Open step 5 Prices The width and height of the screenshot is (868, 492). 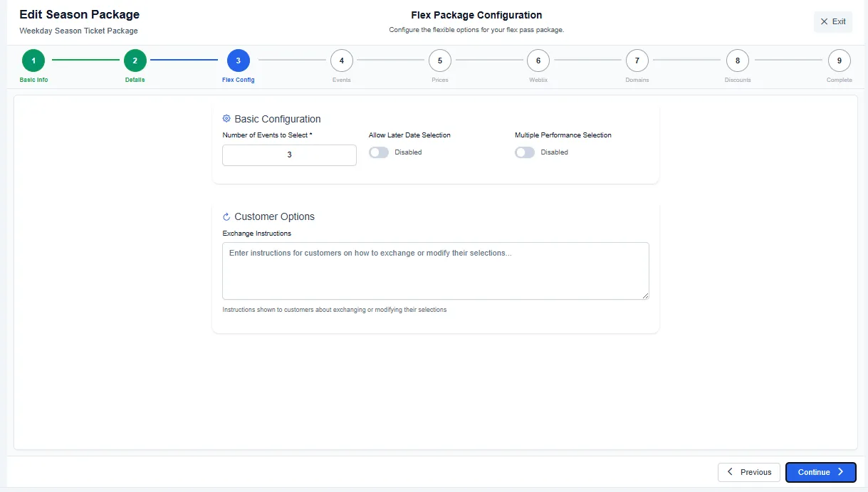point(440,61)
